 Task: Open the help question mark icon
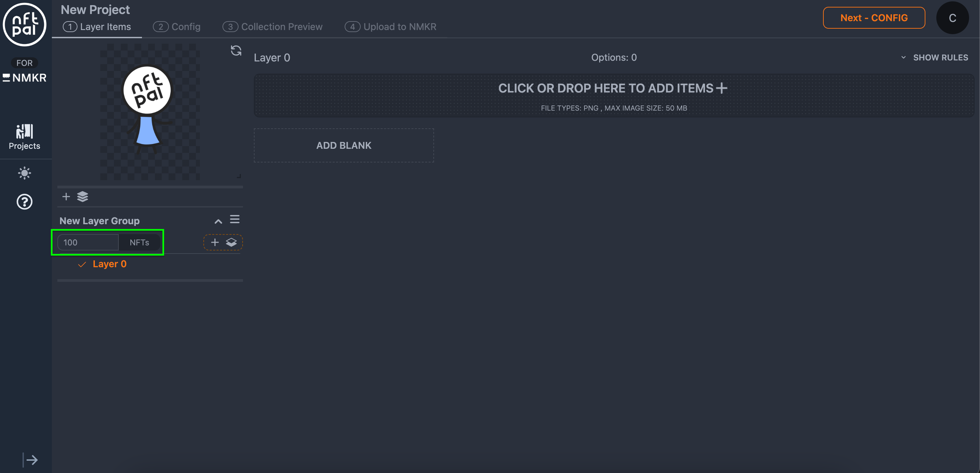click(x=24, y=202)
